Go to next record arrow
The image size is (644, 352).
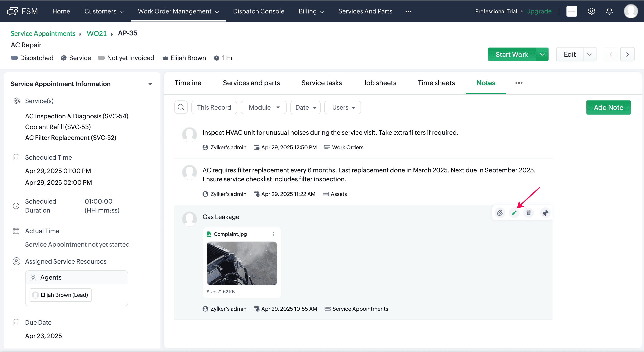click(x=627, y=54)
